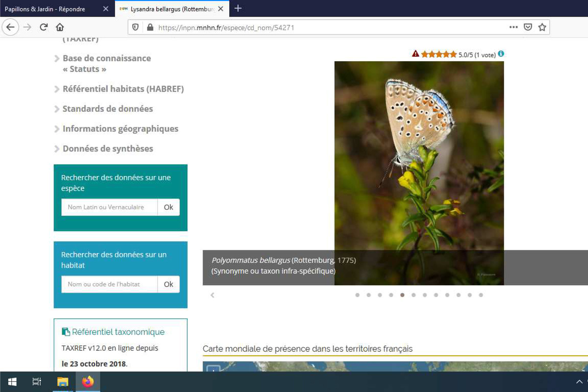
Task: Expand the Standards de données section
Action: click(x=107, y=109)
